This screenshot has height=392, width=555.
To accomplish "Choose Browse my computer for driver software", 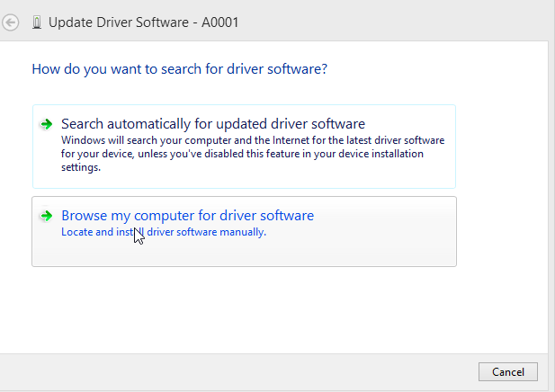I will coord(244,231).
